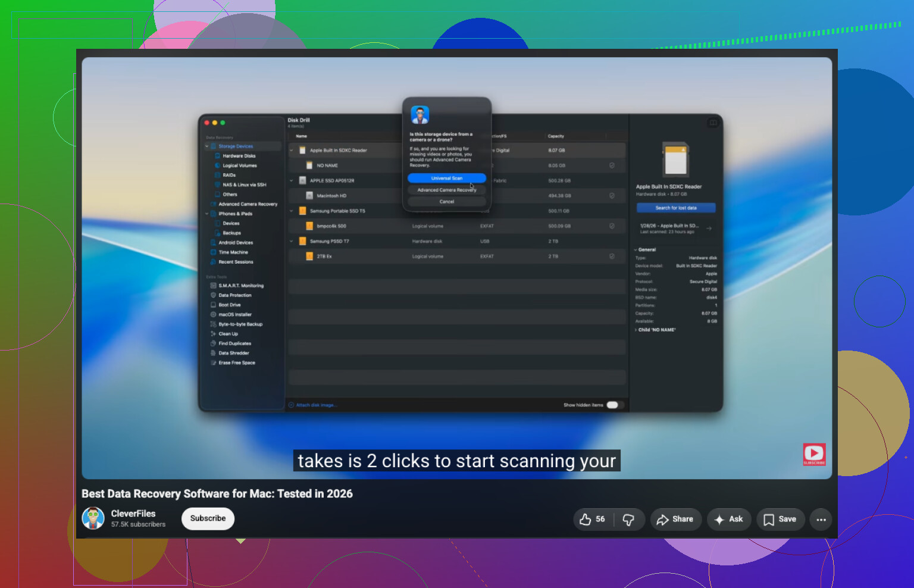The image size is (914, 588).
Task: Open macOS Installer tool
Action: pyautogui.click(x=234, y=314)
